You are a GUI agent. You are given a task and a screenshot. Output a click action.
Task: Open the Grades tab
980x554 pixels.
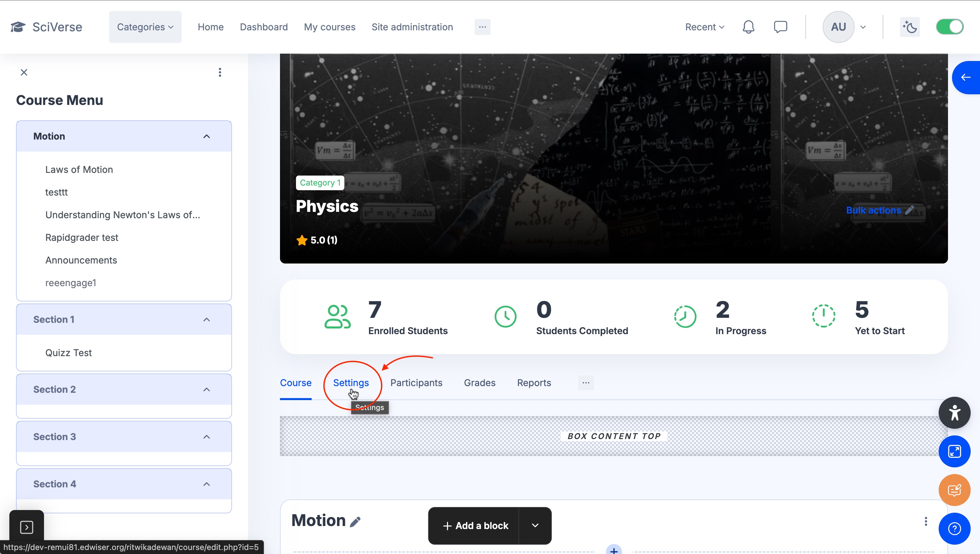point(479,383)
